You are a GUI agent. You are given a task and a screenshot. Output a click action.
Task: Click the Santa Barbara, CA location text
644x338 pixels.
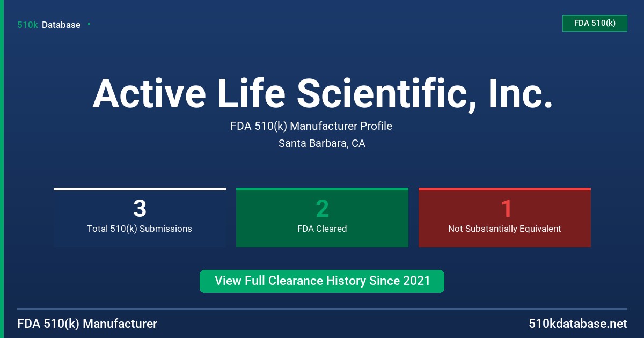tap(322, 144)
